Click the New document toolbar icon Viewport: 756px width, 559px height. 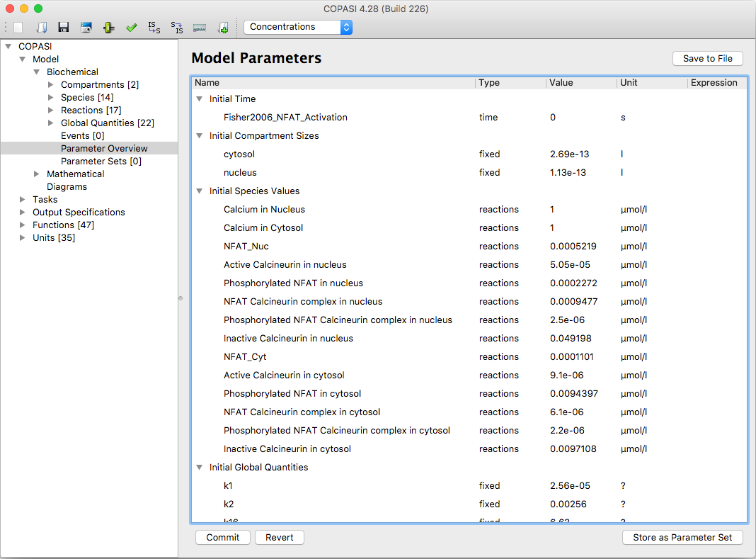(18, 28)
